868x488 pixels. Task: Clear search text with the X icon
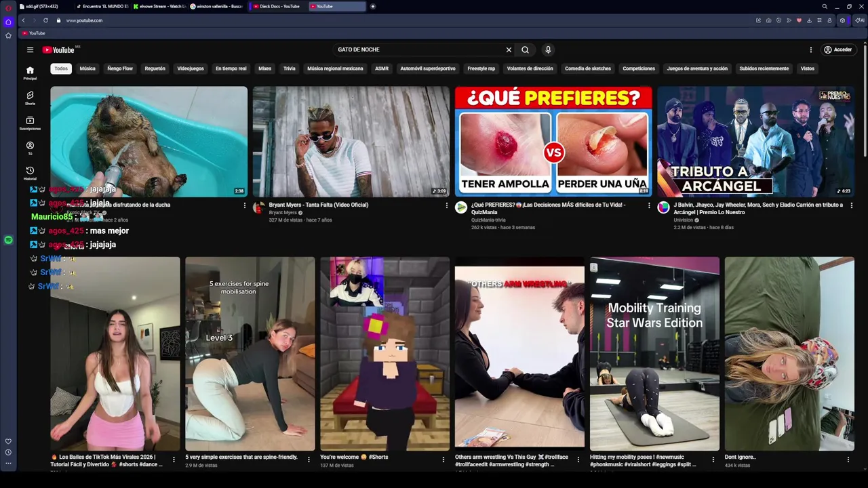(509, 49)
